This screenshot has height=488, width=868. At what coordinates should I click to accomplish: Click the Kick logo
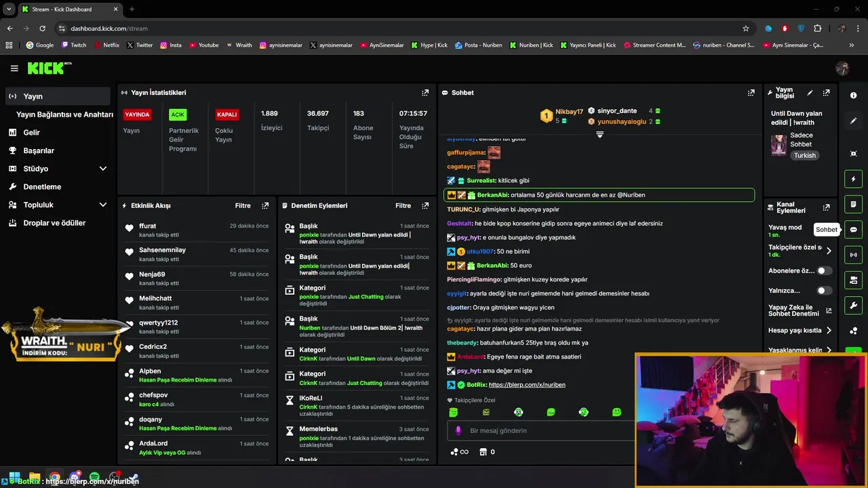pos(49,68)
